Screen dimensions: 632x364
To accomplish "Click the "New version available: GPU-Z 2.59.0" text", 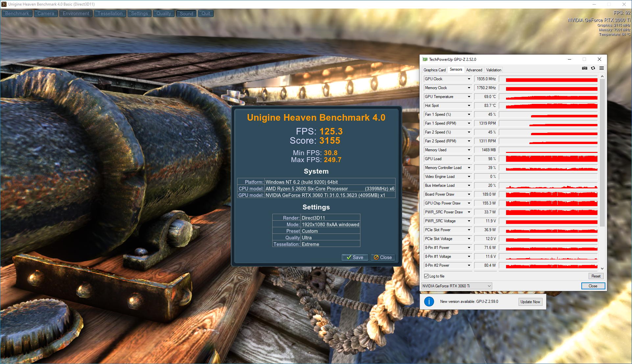I will pos(469,302).
